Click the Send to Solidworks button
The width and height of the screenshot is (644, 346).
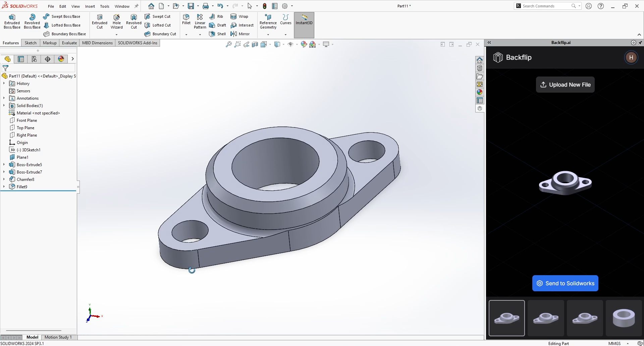(x=565, y=283)
